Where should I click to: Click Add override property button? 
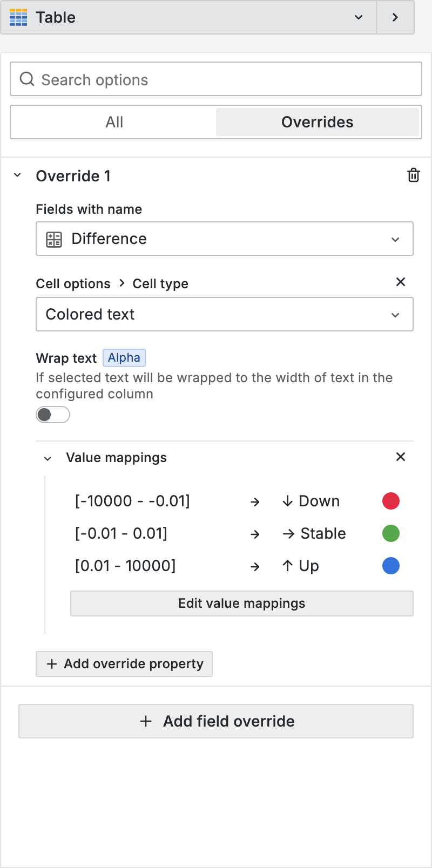point(124,664)
